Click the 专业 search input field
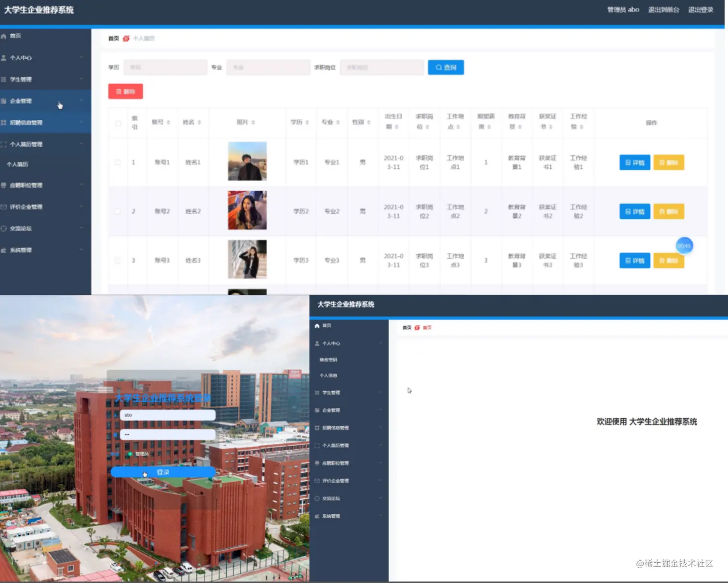 pyautogui.click(x=269, y=67)
